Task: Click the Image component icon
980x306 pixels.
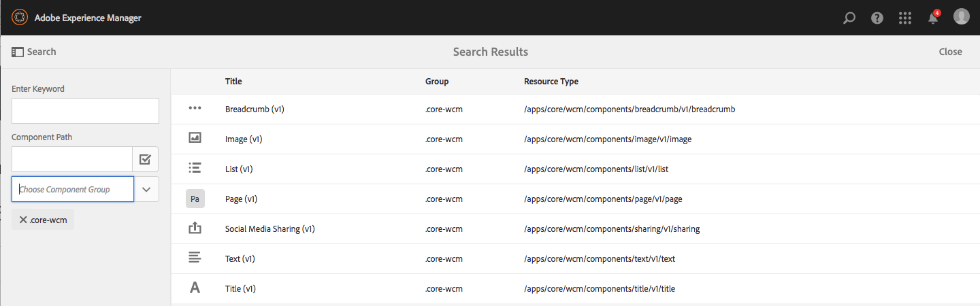Action: (x=195, y=139)
